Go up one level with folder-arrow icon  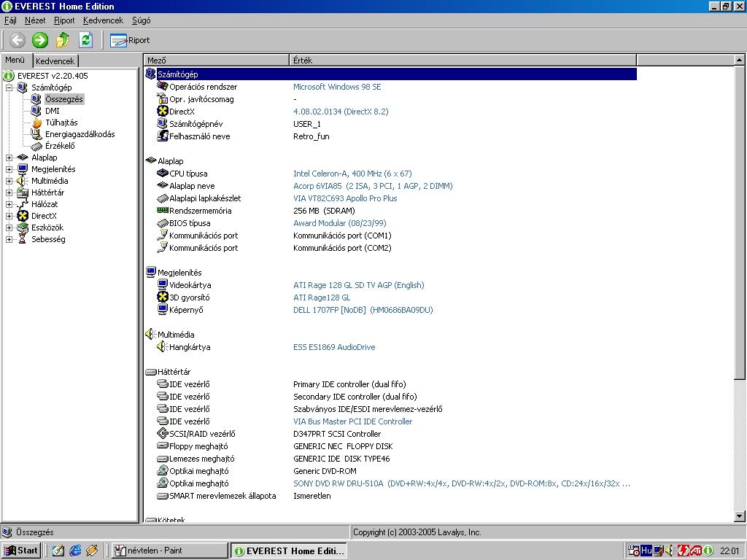coord(63,40)
